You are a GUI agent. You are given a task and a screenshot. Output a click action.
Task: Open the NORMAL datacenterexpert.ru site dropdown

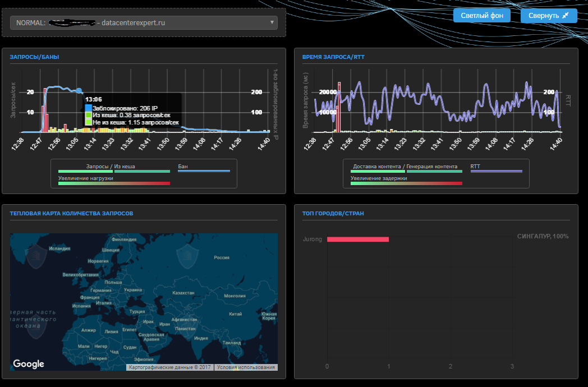[x=144, y=22]
